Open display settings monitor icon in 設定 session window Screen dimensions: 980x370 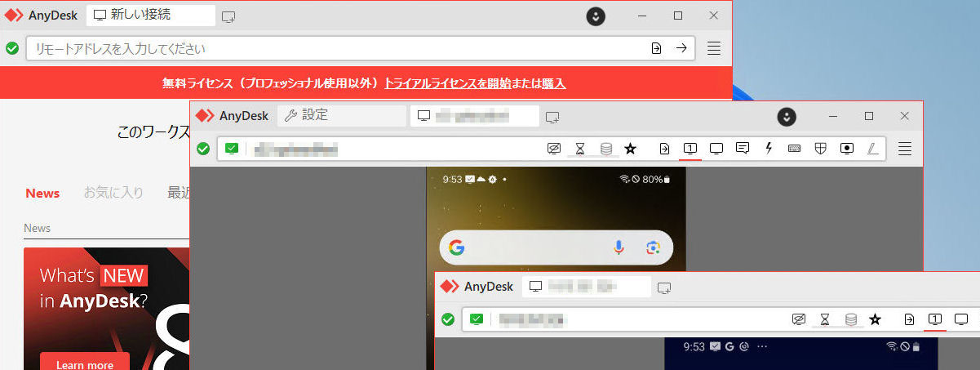[716, 149]
